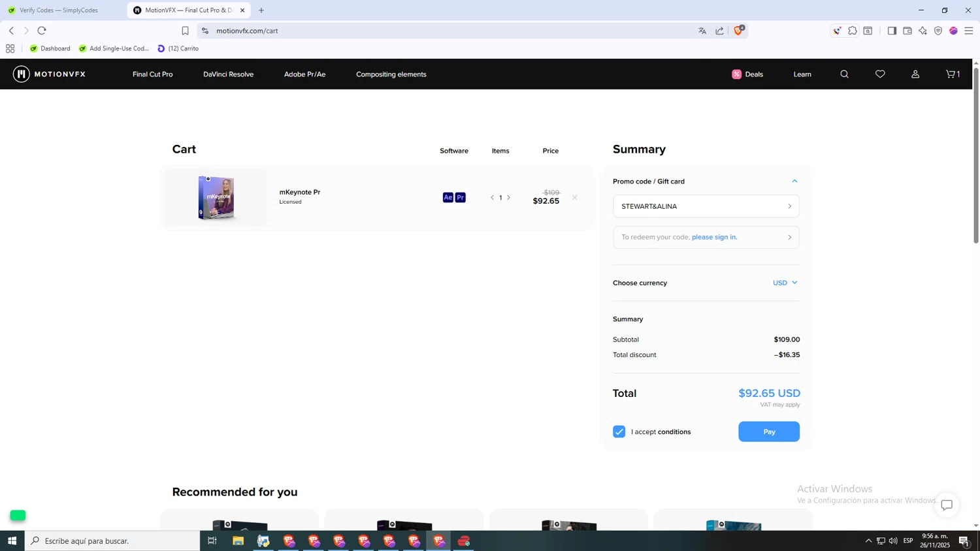The image size is (980, 551).
Task: Click the Windows taskbar search box
Action: tap(112, 541)
